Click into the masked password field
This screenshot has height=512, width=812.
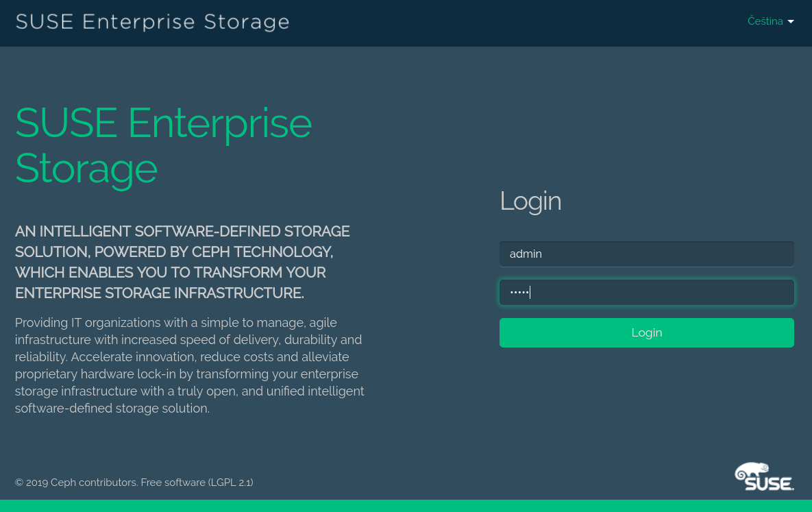pyautogui.click(x=646, y=292)
